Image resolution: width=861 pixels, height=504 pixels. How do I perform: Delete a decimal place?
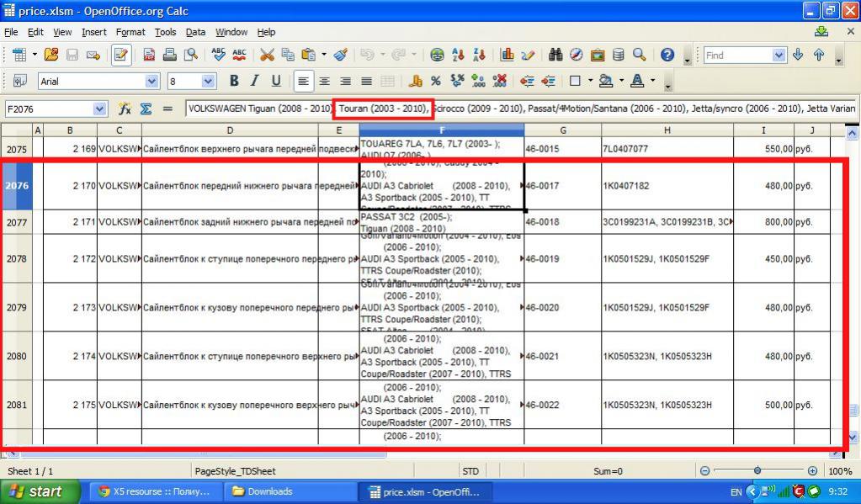(500, 82)
